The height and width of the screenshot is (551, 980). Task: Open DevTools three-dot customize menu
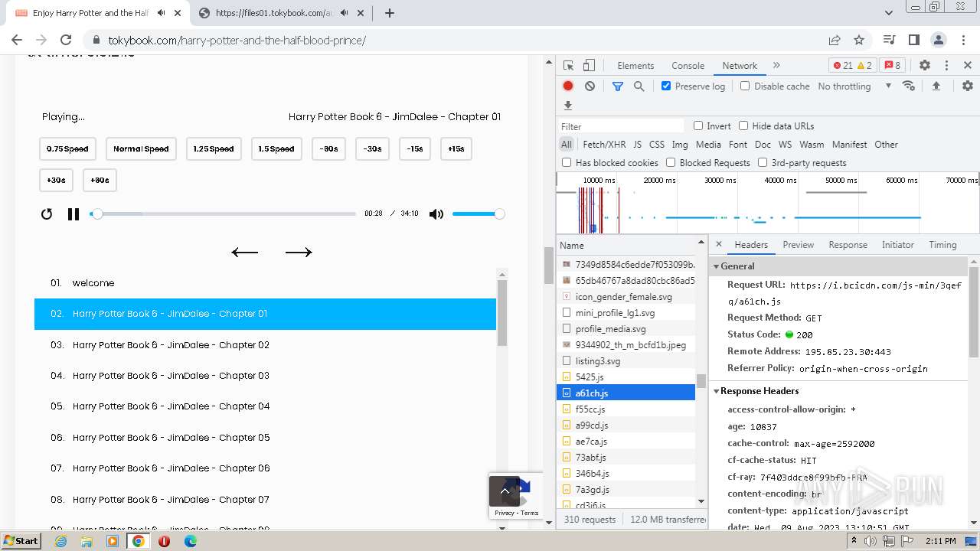[x=946, y=66]
